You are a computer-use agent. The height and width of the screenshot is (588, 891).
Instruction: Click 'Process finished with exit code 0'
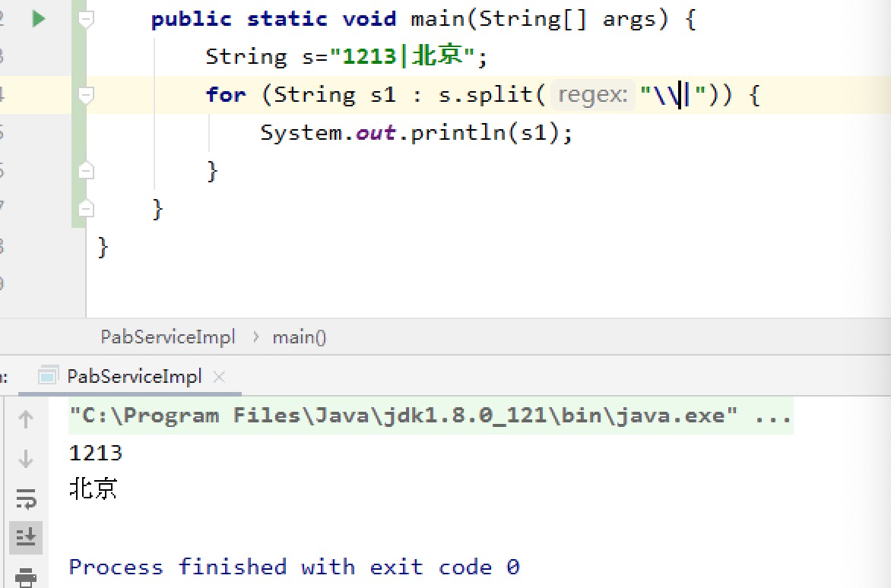coord(293,567)
